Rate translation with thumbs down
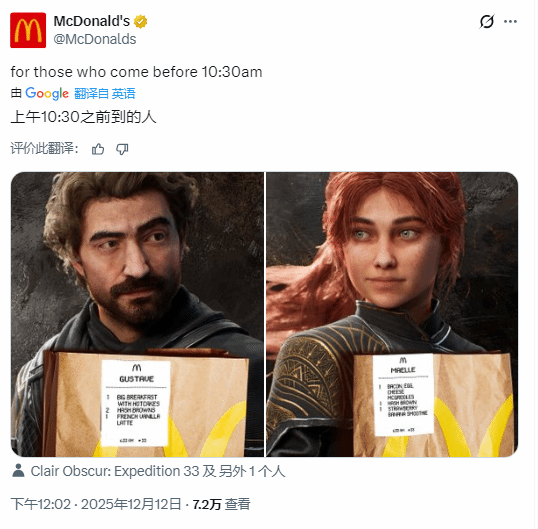The image size is (538, 529). [x=122, y=149]
